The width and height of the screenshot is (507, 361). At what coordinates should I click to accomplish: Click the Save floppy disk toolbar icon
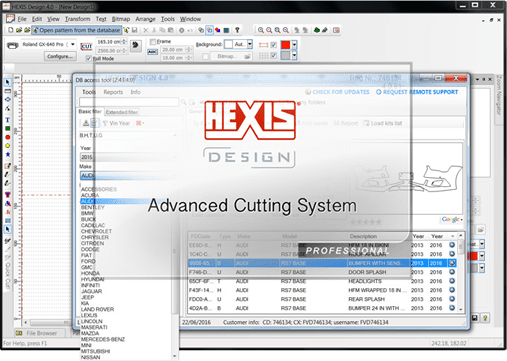135,30
